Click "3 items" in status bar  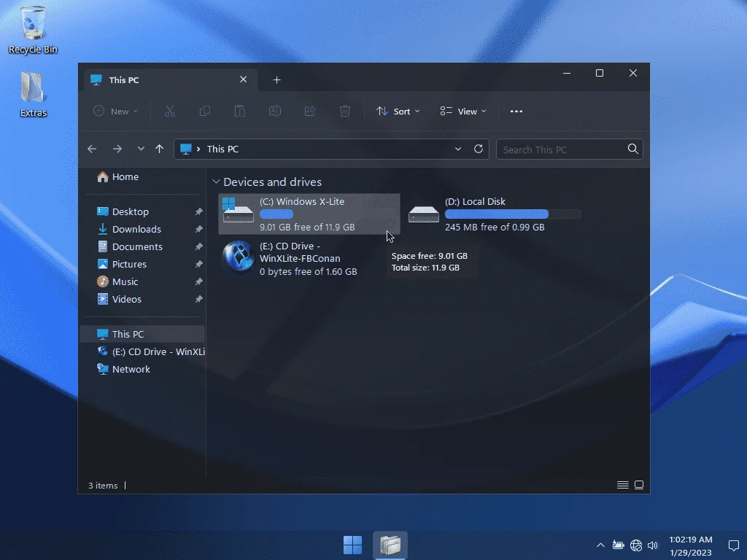[x=103, y=485]
